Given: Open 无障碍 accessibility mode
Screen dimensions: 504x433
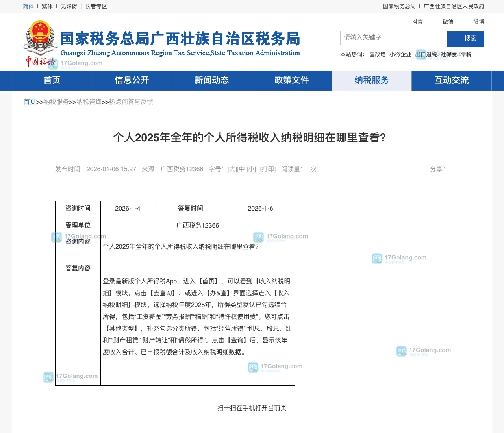Looking at the screenshot, I should (69, 6).
